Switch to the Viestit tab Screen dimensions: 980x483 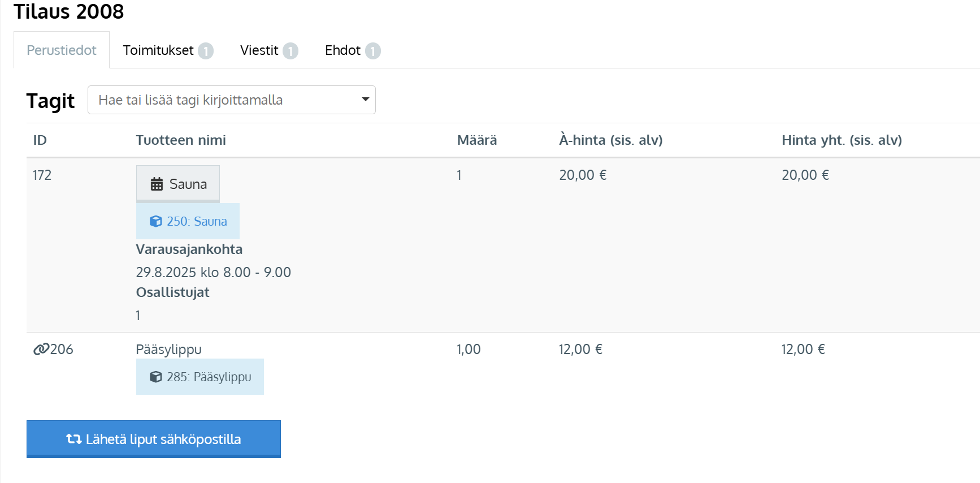tap(269, 50)
